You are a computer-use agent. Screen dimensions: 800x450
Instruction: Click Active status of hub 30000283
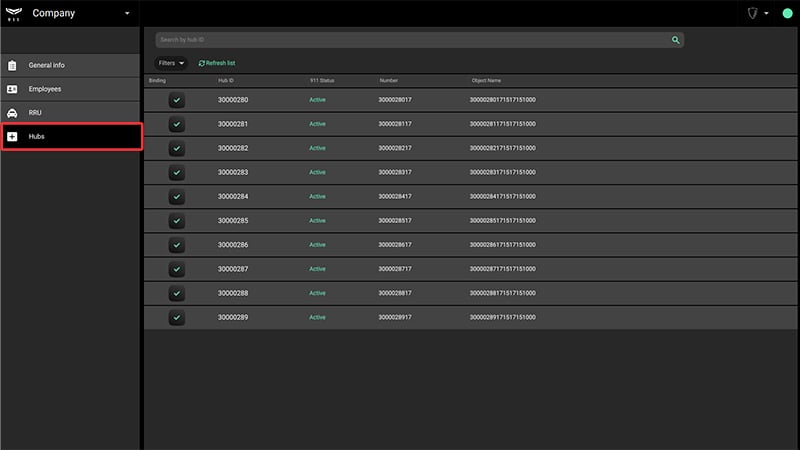pos(317,172)
